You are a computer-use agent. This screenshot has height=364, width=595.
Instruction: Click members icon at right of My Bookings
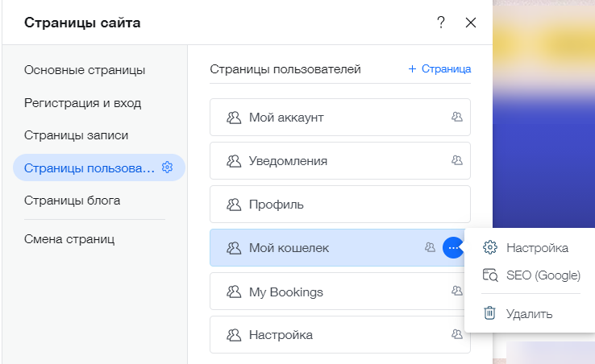[x=457, y=291]
